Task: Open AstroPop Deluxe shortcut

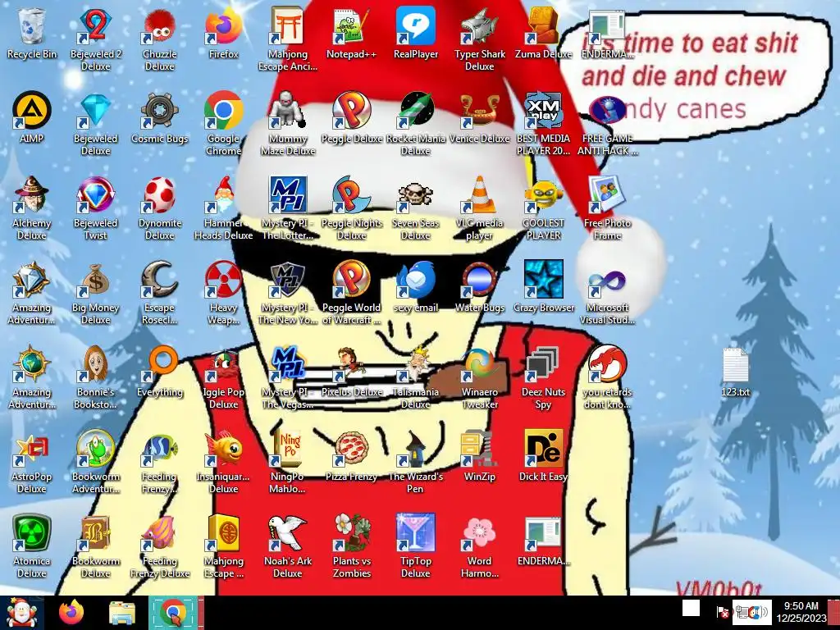Action: tap(32, 462)
